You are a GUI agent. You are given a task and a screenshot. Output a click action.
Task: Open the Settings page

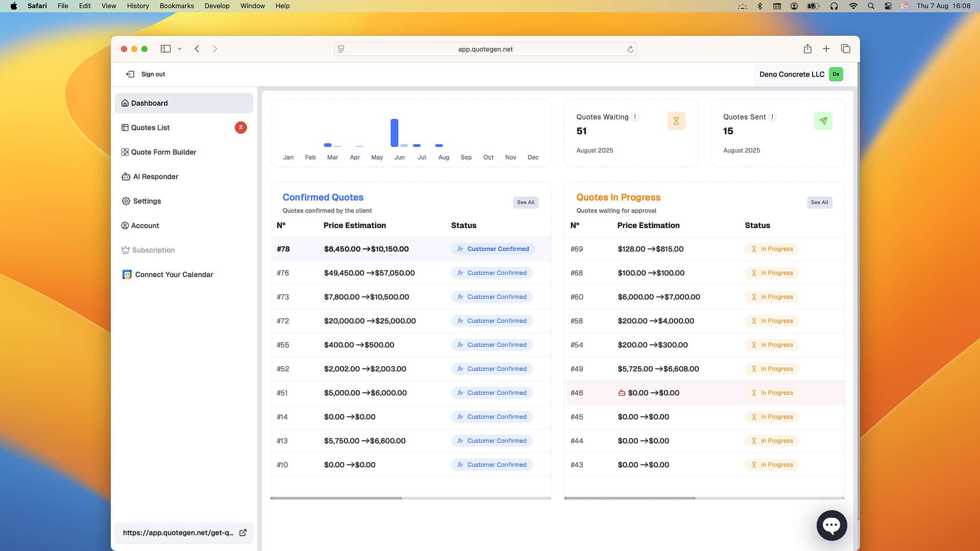pos(184,201)
